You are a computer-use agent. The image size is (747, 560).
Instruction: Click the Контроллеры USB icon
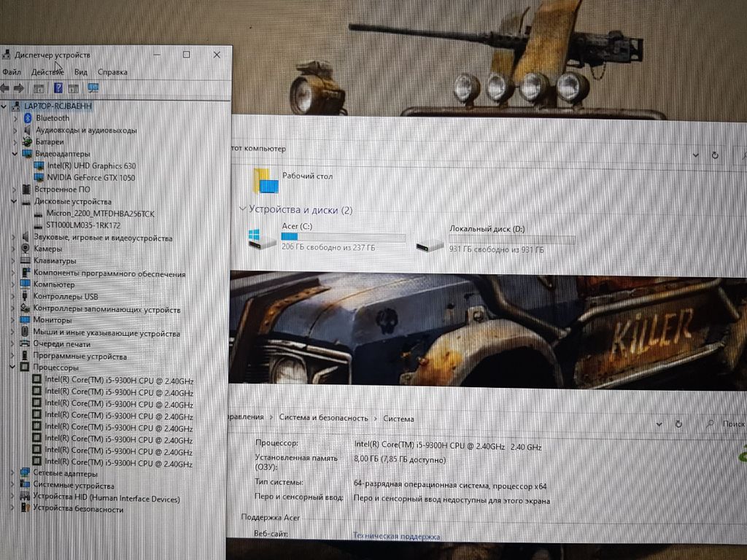(26, 296)
